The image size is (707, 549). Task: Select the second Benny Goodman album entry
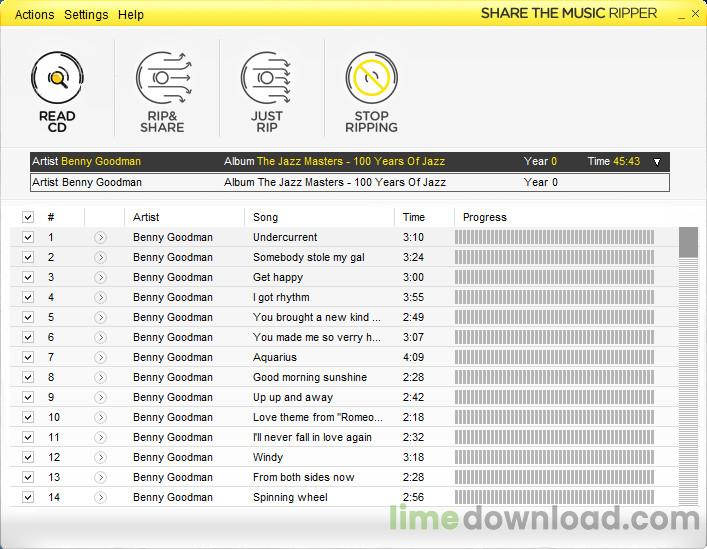pyautogui.click(x=349, y=183)
